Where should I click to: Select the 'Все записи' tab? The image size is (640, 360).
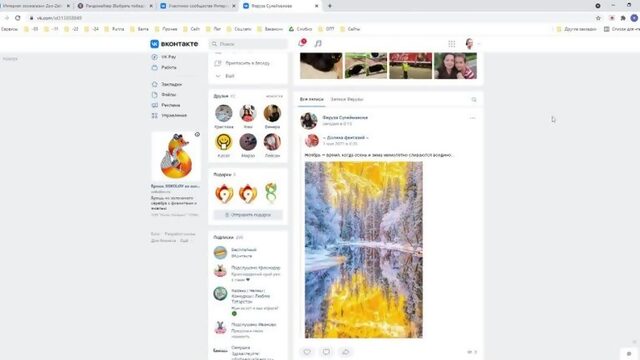pyautogui.click(x=311, y=99)
